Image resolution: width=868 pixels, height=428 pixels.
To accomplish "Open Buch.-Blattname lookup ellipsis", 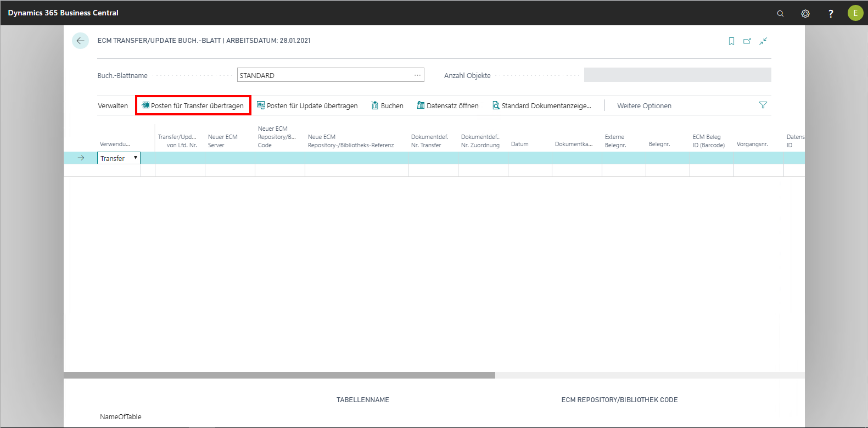I will (417, 75).
